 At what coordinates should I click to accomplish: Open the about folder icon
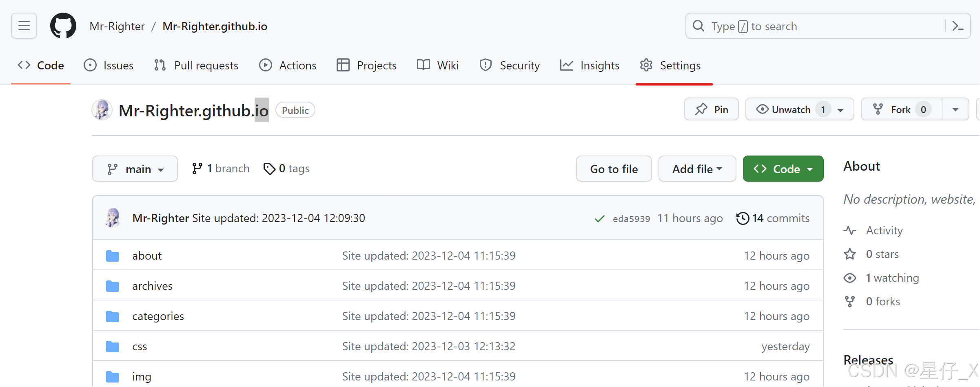point(113,256)
